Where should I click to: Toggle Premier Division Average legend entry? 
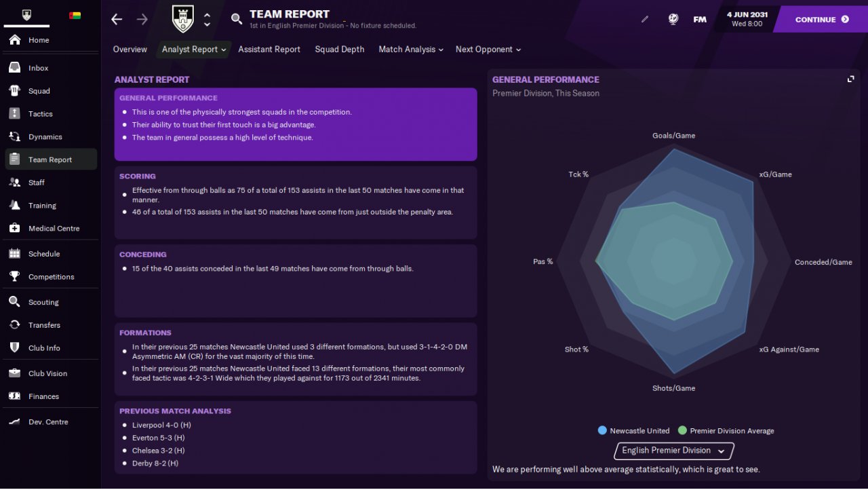click(726, 430)
